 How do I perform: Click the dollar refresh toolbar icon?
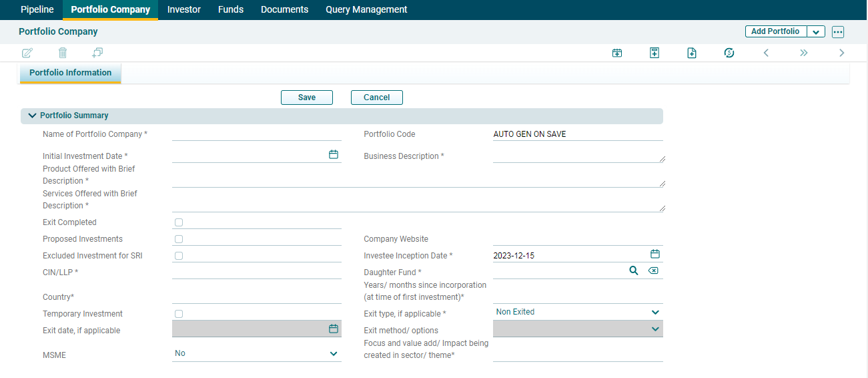[729, 53]
